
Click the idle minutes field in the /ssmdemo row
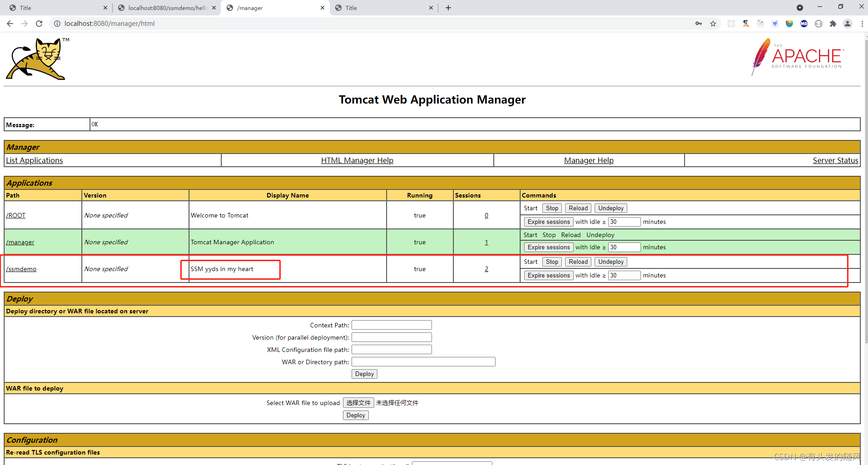624,275
